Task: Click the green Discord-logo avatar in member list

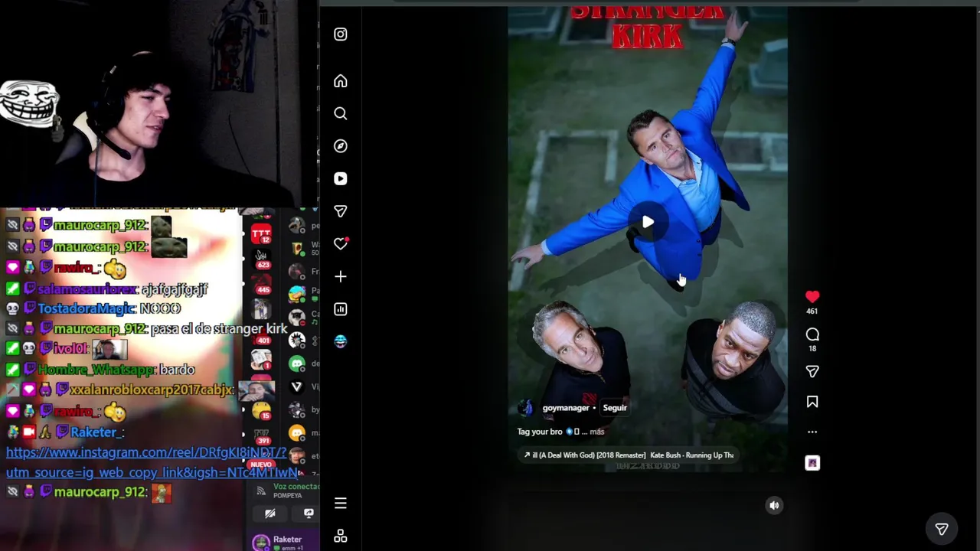Action: pyautogui.click(x=297, y=364)
